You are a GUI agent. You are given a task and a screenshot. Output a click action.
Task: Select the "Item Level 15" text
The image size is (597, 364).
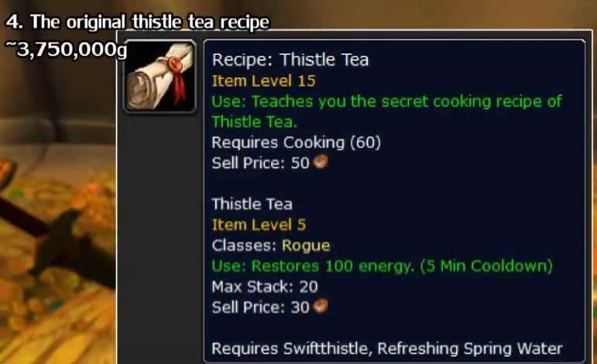pyautogui.click(x=263, y=81)
